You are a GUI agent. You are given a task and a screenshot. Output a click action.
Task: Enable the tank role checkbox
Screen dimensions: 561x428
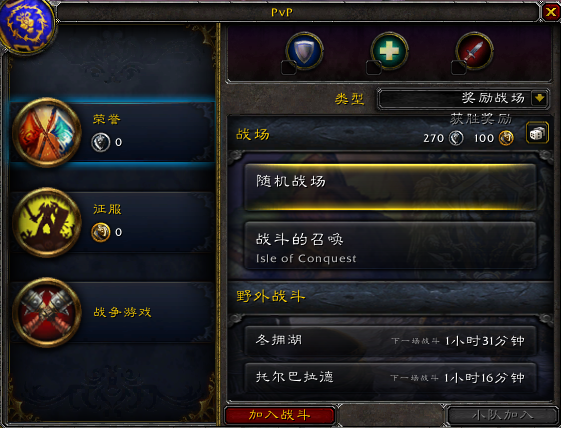pyautogui.click(x=288, y=68)
